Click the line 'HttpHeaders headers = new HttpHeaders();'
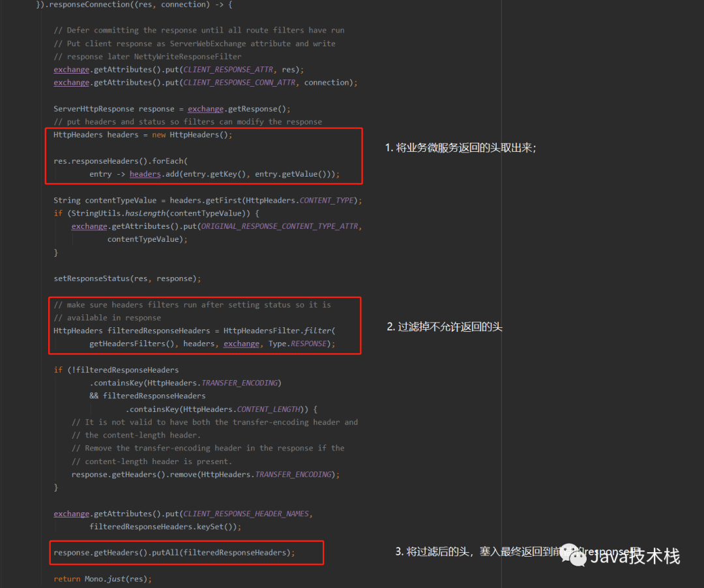The image size is (704, 588). (x=143, y=135)
